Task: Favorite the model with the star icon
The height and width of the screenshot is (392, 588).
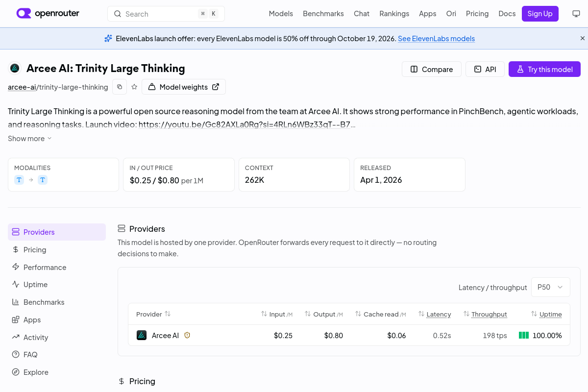Action: 134,87
